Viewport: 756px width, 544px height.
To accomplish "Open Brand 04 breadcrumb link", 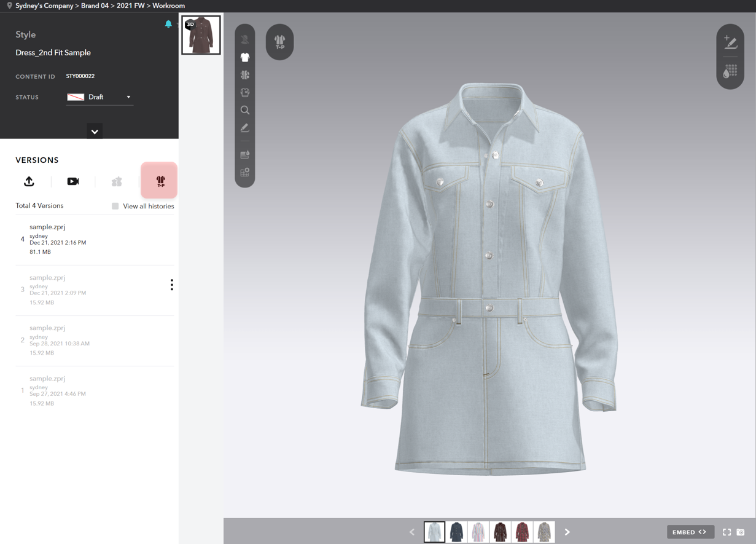I will point(95,6).
